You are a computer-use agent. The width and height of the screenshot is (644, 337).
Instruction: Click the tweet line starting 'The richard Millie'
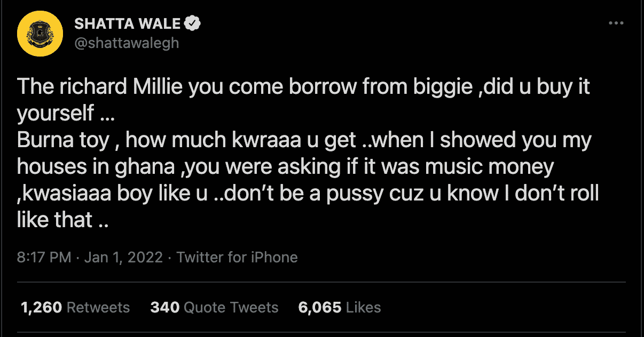coord(304,86)
